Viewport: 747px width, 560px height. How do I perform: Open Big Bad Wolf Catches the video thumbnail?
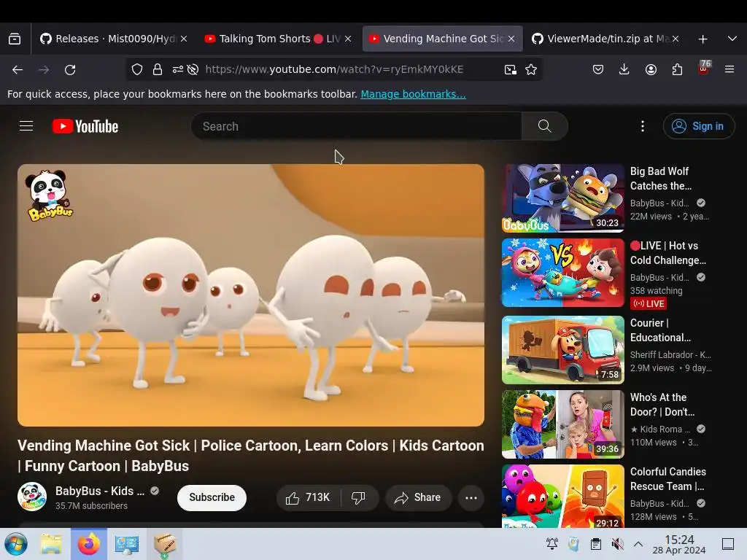click(563, 198)
